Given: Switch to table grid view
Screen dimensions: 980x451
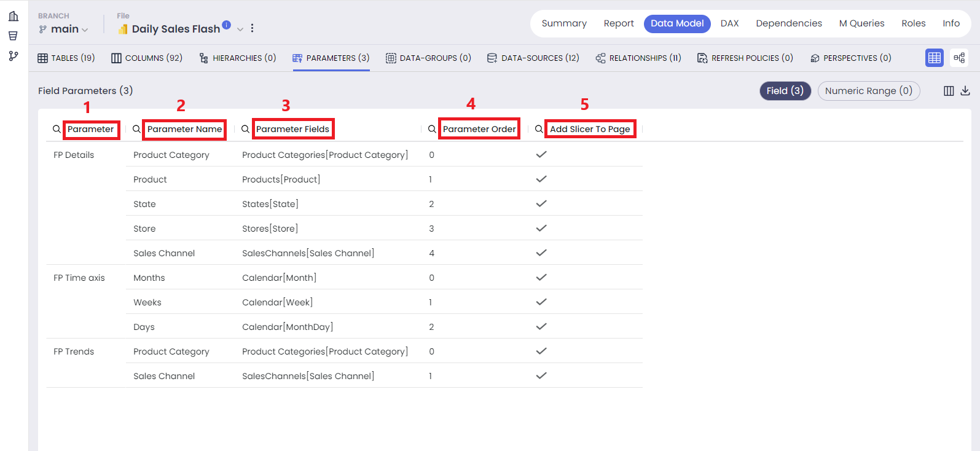Looking at the screenshot, I should coord(935,58).
